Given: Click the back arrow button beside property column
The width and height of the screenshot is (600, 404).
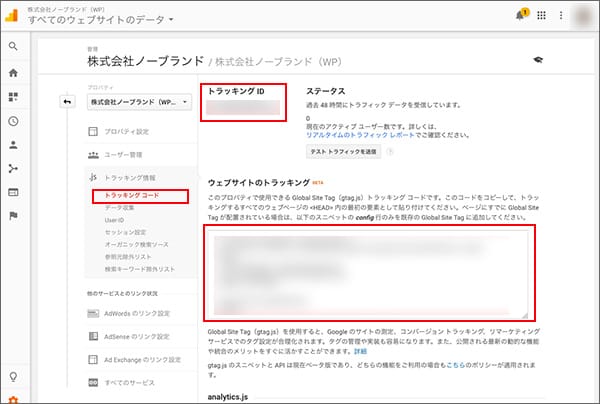Looking at the screenshot, I should coord(67,102).
